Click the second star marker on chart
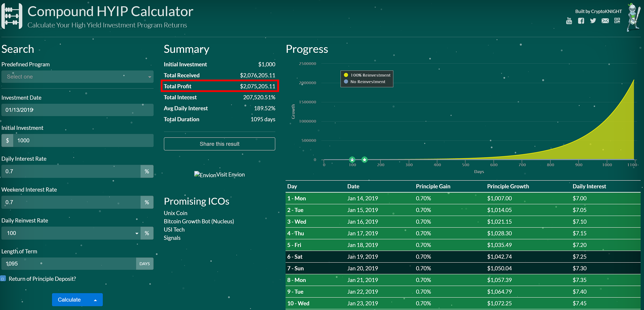644x310 pixels. 364,160
